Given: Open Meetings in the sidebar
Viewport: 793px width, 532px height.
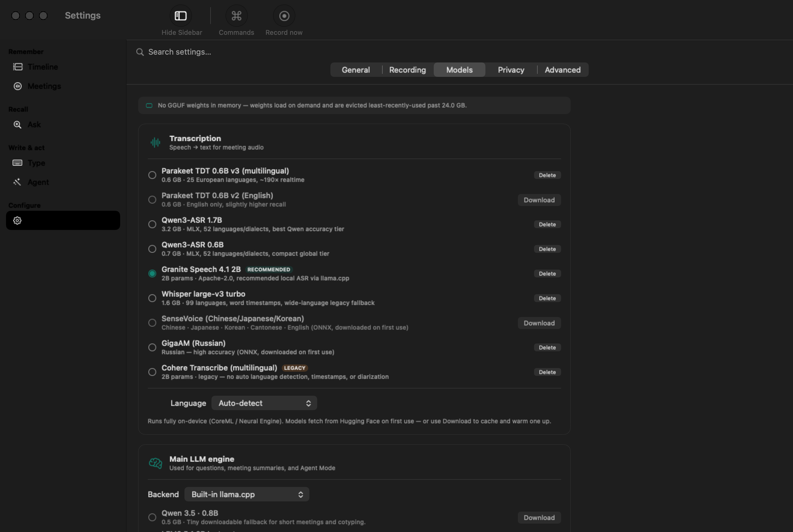Looking at the screenshot, I should point(63,86).
